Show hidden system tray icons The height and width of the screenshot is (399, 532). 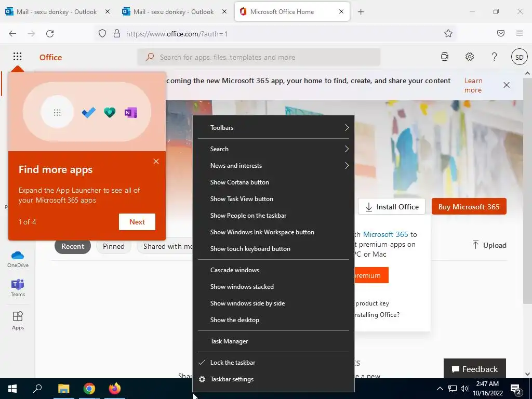pyautogui.click(x=440, y=389)
